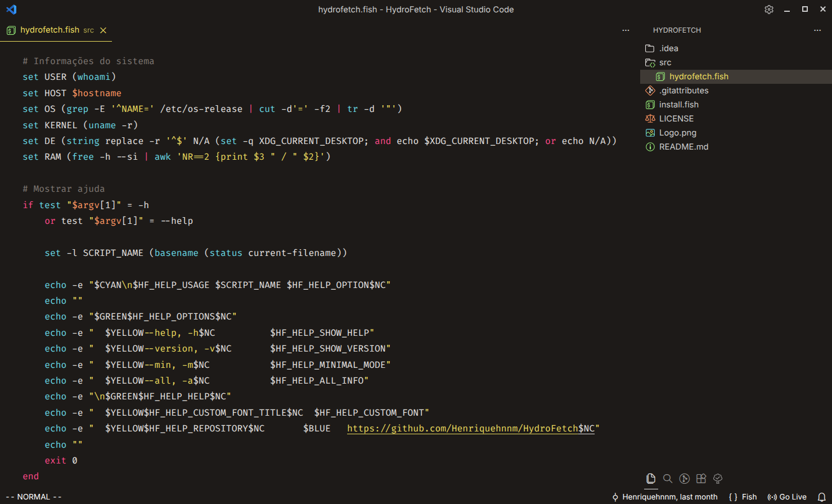Click '$HF_HELP_SHOW_VERSION' text
The image size is (832, 504).
tap(328, 349)
